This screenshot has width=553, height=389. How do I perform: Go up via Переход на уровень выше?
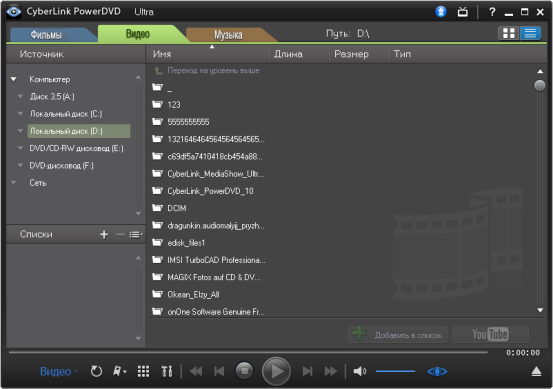(x=213, y=71)
